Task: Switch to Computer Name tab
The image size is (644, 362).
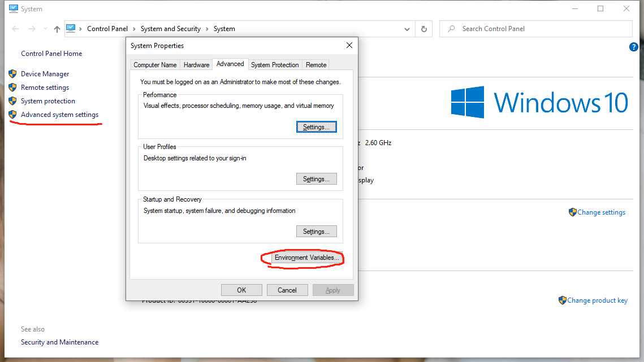Action: point(155,65)
